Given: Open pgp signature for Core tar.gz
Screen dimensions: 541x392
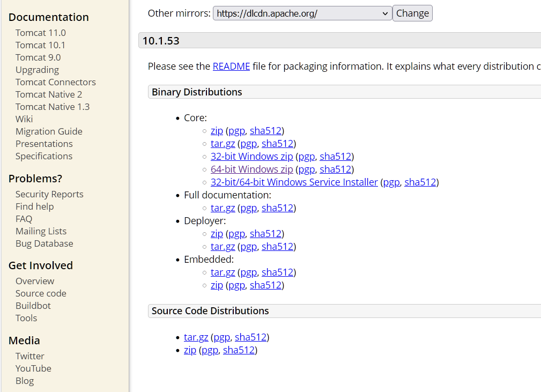Looking at the screenshot, I should tap(249, 144).
